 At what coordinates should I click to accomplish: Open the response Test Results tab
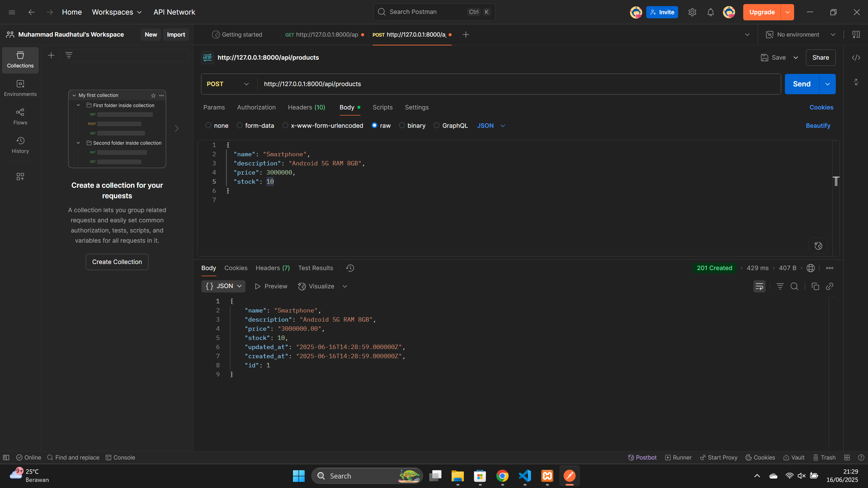[315, 268]
